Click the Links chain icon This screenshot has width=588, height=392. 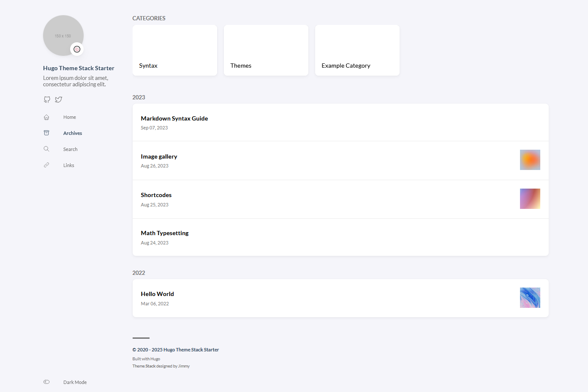click(x=46, y=165)
